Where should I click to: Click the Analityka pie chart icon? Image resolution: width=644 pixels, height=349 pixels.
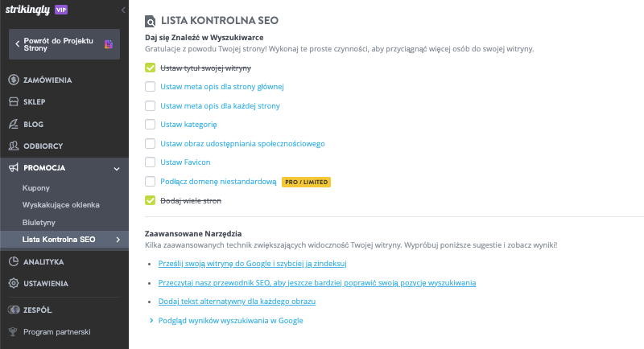coord(14,261)
